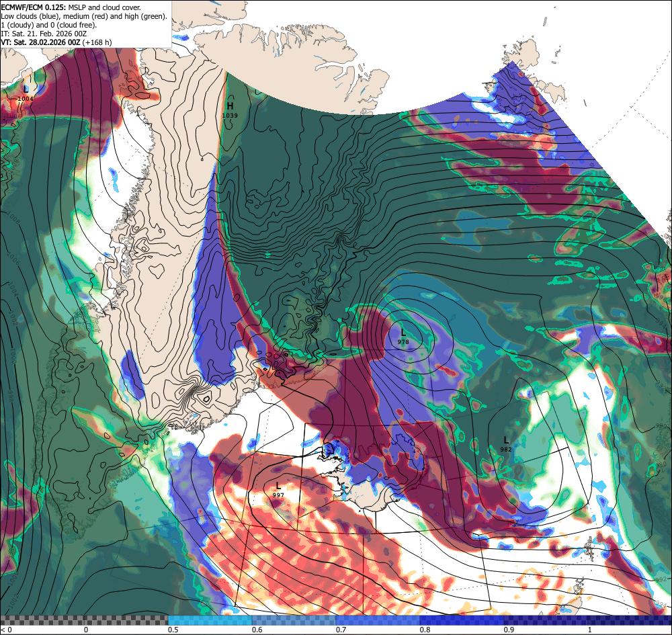Screen dimensions: 672x635
Task: Click the L marker labeled 997 near Iceland
Action: pyautogui.click(x=278, y=486)
